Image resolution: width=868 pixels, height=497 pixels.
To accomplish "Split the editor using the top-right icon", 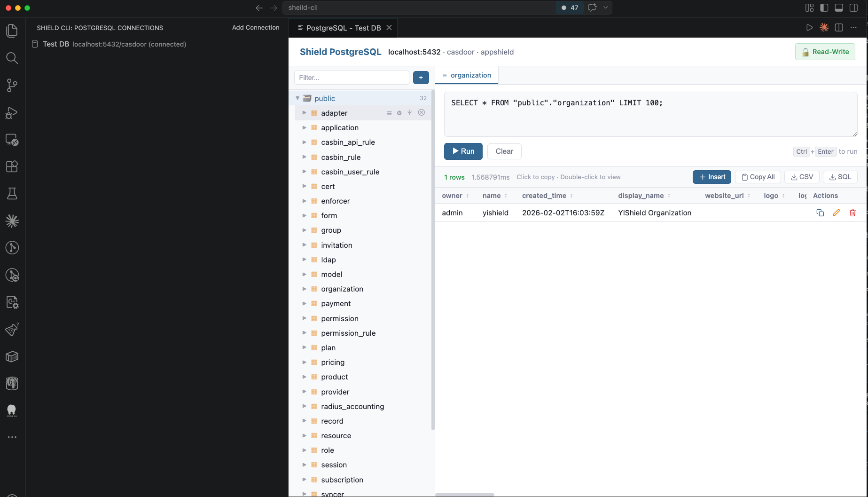I will point(838,27).
